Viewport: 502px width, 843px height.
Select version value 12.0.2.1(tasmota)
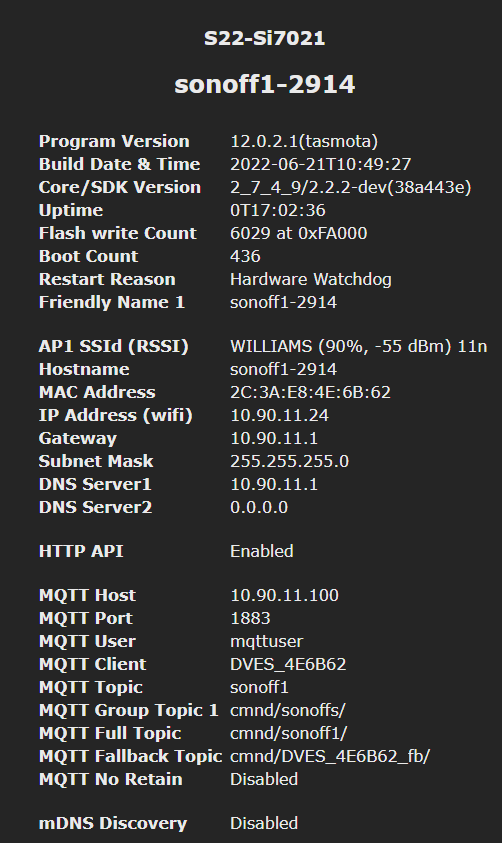coord(304,141)
